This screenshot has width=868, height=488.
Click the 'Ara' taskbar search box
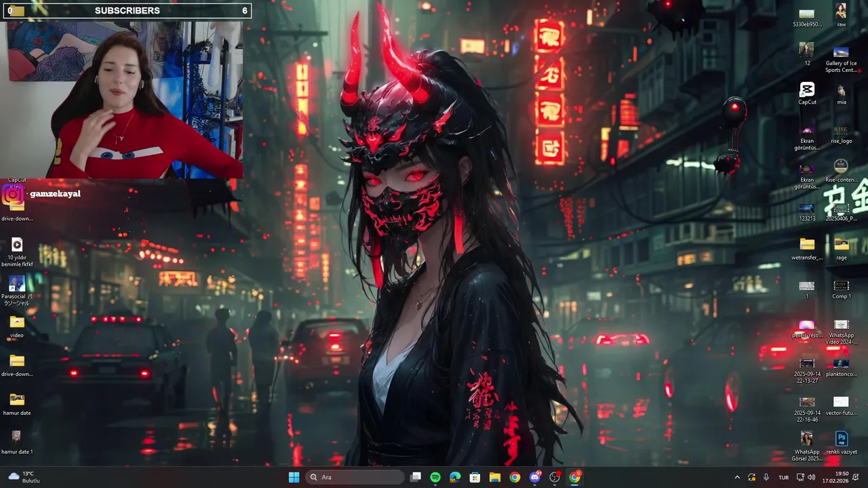point(355,477)
